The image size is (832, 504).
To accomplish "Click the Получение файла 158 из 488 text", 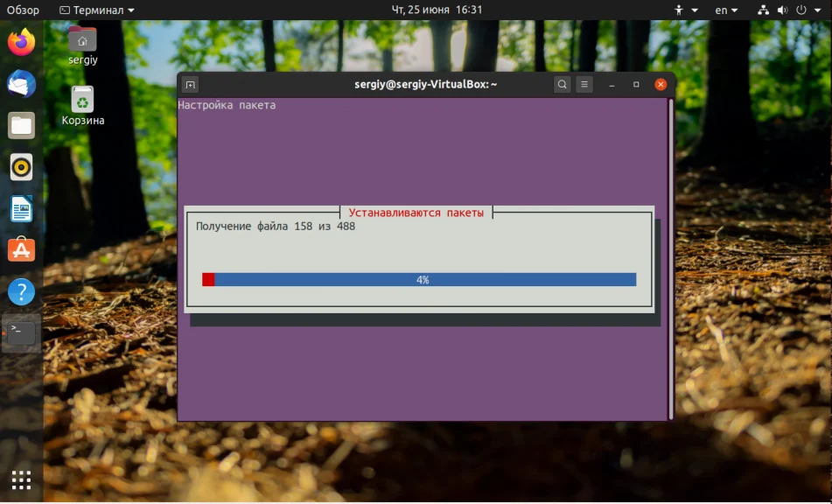I will click(x=276, y=227).
